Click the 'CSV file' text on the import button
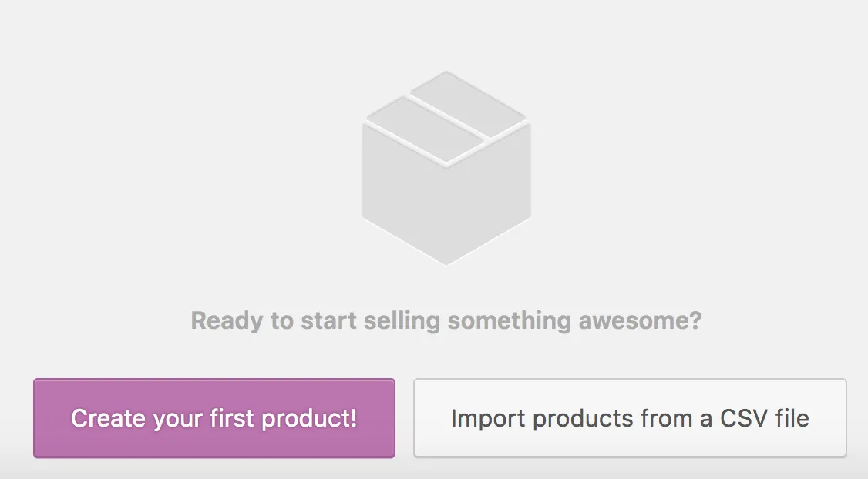The image size is (868, 479). [x=765, y=418]
